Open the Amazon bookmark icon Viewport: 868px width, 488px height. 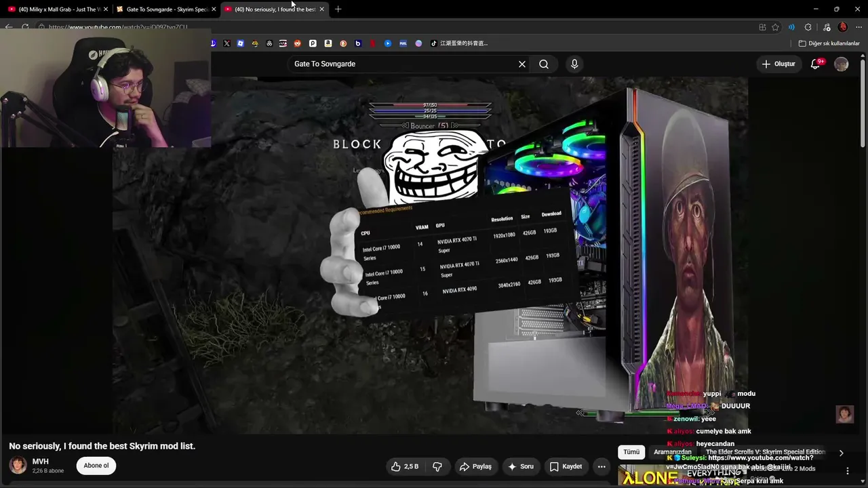pyautogui.click(x=328, y=43)
